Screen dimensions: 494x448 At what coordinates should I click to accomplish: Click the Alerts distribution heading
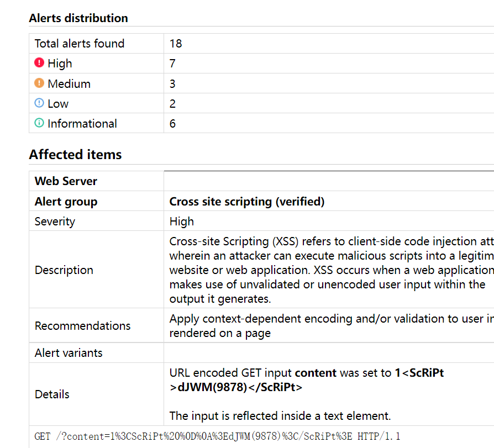[78, 18]
